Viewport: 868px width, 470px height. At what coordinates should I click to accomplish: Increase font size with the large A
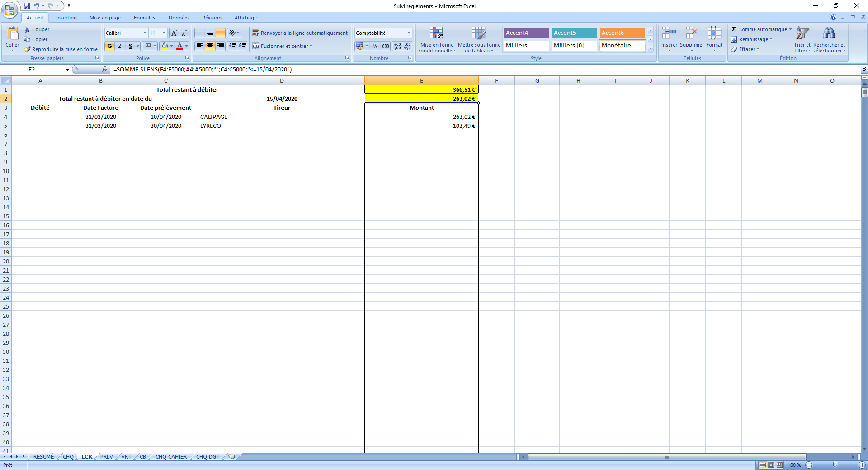(174, 33)
